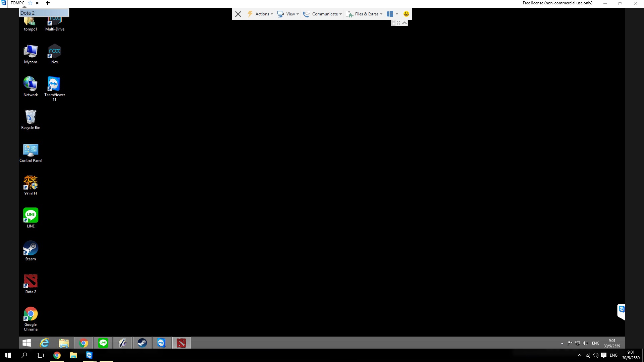Open the remote Start menu button
The height and width of the screenshot is (362, 644).
(x=26, y=343)
